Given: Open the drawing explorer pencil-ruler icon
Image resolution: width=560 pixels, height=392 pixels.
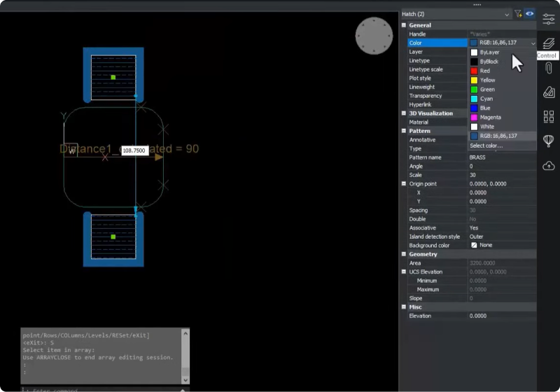Looking at the screenshot, I should [549, 92].
